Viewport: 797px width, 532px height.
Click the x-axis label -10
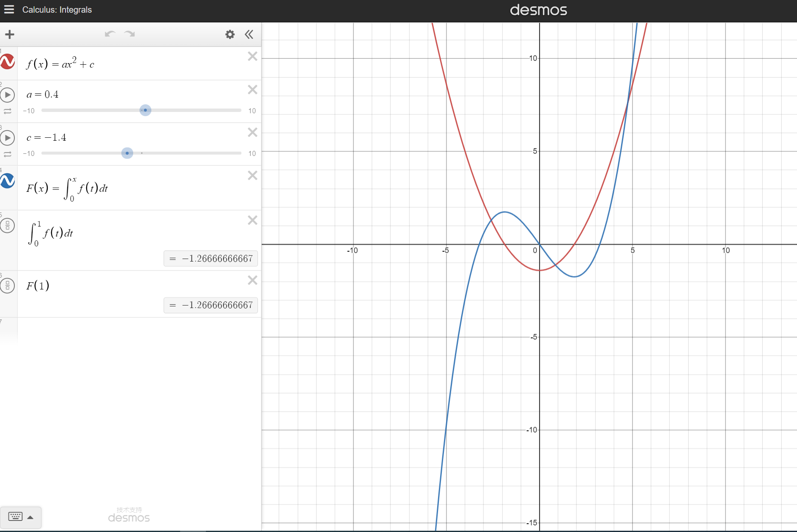click(x=352, y=251)
